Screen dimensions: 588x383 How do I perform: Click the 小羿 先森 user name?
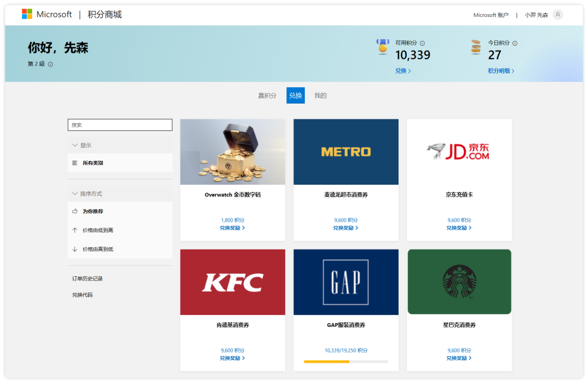click(536, 15)
